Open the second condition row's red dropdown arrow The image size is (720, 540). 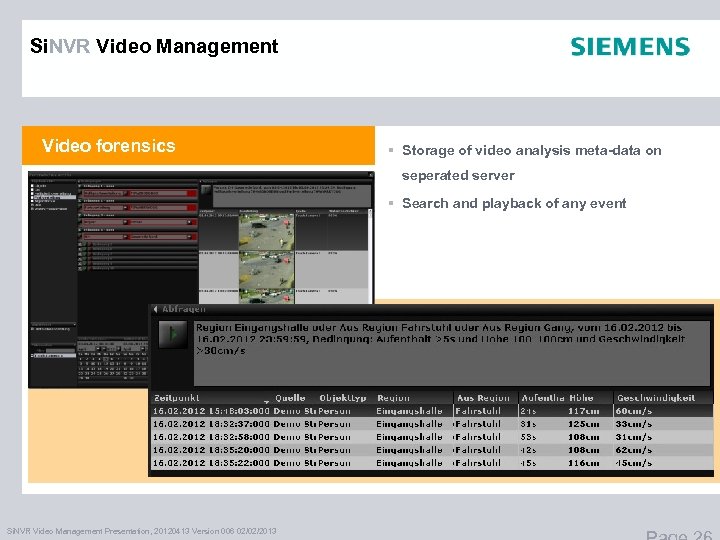(125, 208)
